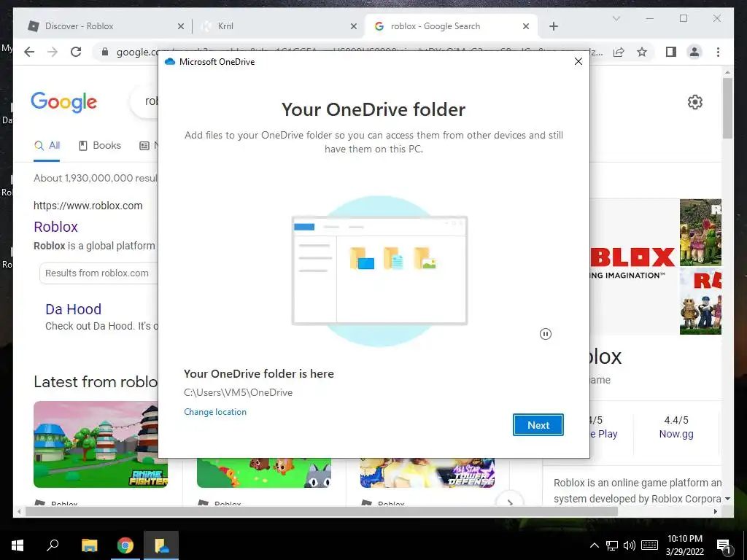747x560 pixels.
Task: Expand the Roblox description arrow
Action: (x=727, y=499)
